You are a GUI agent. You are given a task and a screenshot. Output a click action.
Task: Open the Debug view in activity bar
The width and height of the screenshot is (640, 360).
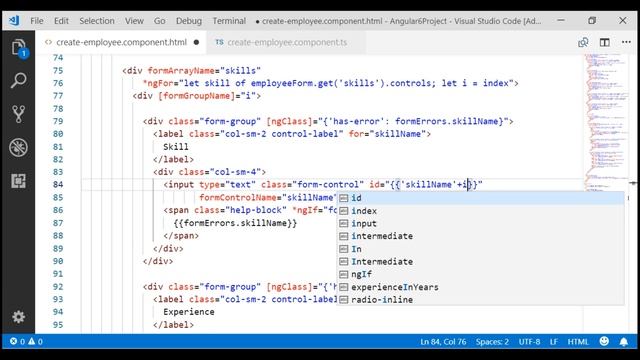18,147
